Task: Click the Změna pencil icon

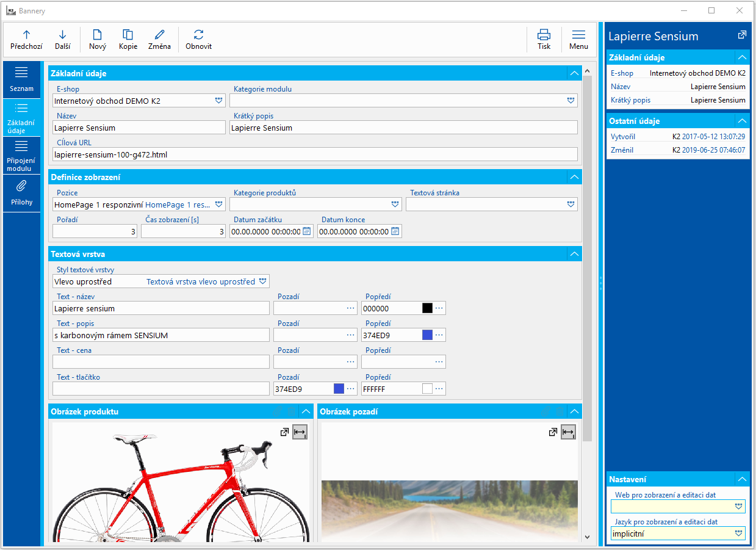Action: pos(160,35)
